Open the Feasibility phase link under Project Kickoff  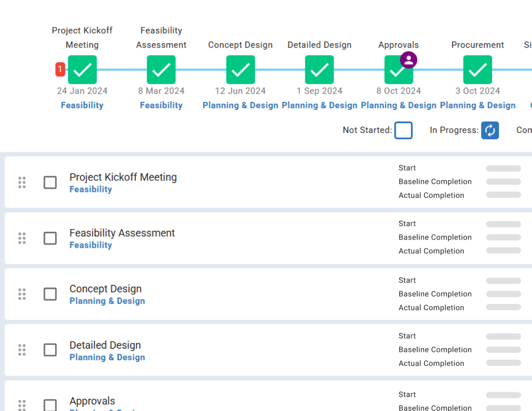(x=82, y=105)
